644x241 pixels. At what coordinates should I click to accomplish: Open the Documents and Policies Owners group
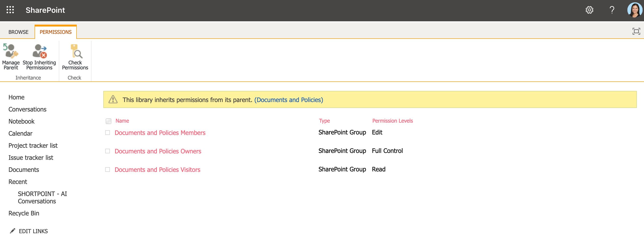158,151
